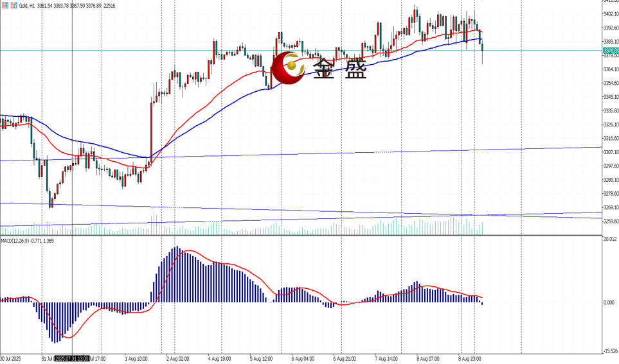Click the 20.012 value on MACD scale
619x364 pixels.
tap(609, 239)
